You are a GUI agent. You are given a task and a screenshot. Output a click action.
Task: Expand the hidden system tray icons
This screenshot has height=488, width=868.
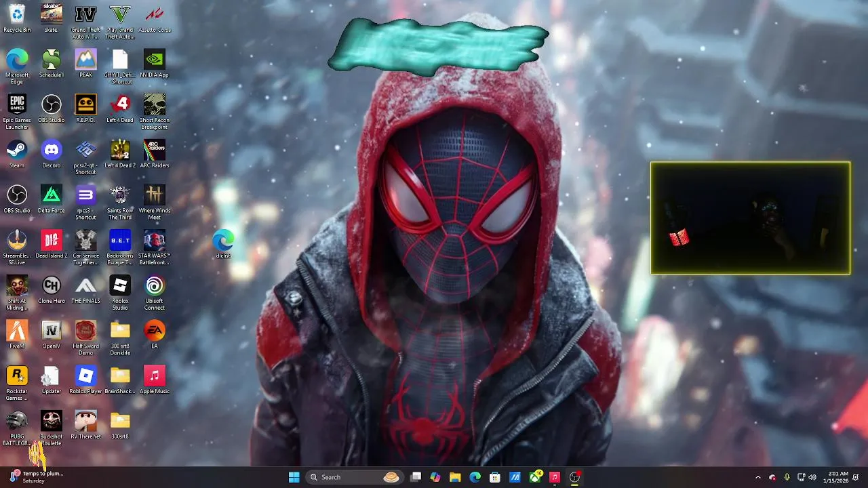(x=758, y=477)
